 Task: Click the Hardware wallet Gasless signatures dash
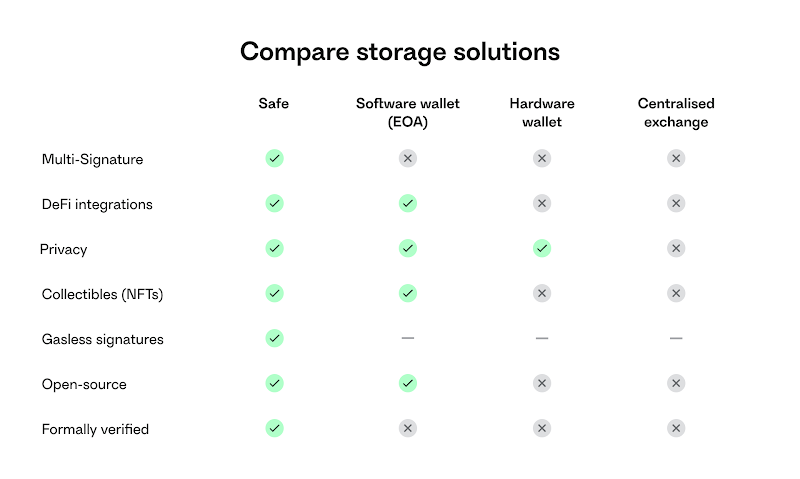[542, 338]
